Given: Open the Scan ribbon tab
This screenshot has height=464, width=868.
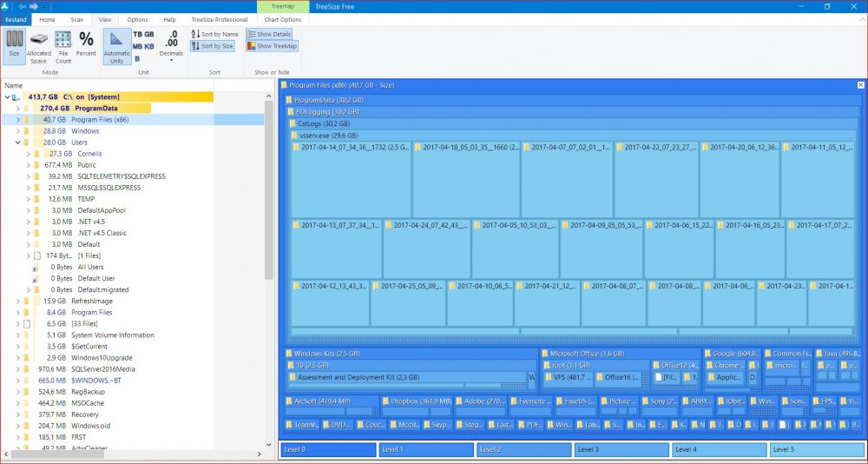Looking at the screenshot, I should tap(77, 19).
